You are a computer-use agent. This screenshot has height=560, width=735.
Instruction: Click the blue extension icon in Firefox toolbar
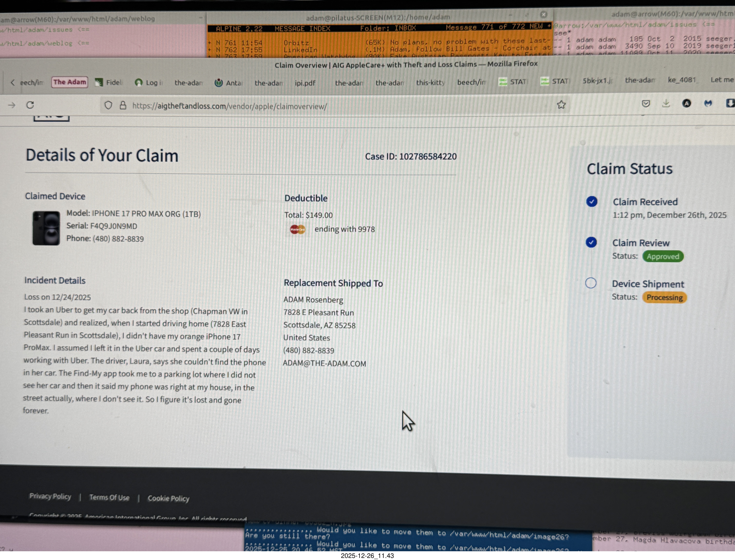point(708,103)
